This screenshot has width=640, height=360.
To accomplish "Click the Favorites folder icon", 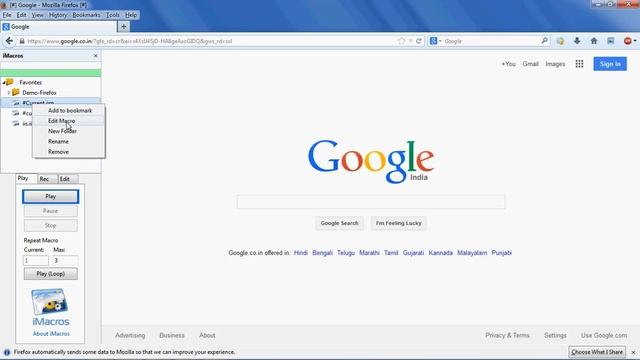I will pos(9,82).
